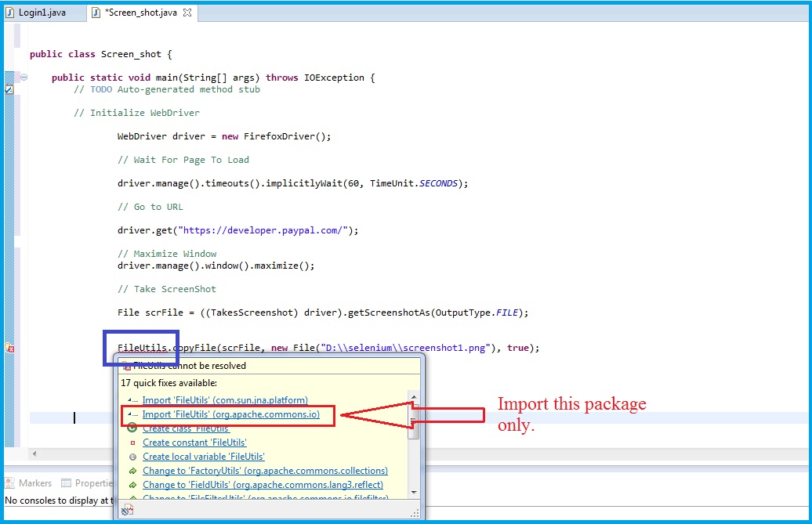The height and width of the screenshot is (524, 812).
Task: Click import icon beside com.sun.jna.platform fix
Action: pos(132,400)
